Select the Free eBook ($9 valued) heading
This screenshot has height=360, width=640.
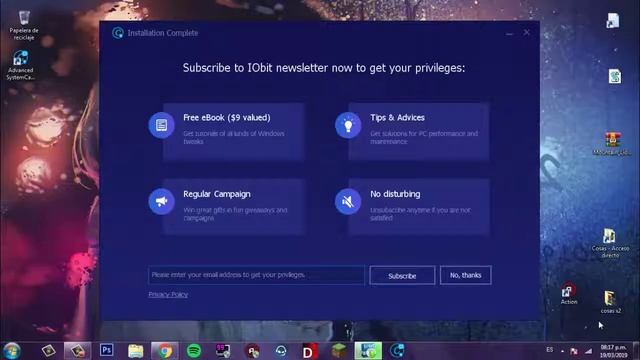coord(227,118)
